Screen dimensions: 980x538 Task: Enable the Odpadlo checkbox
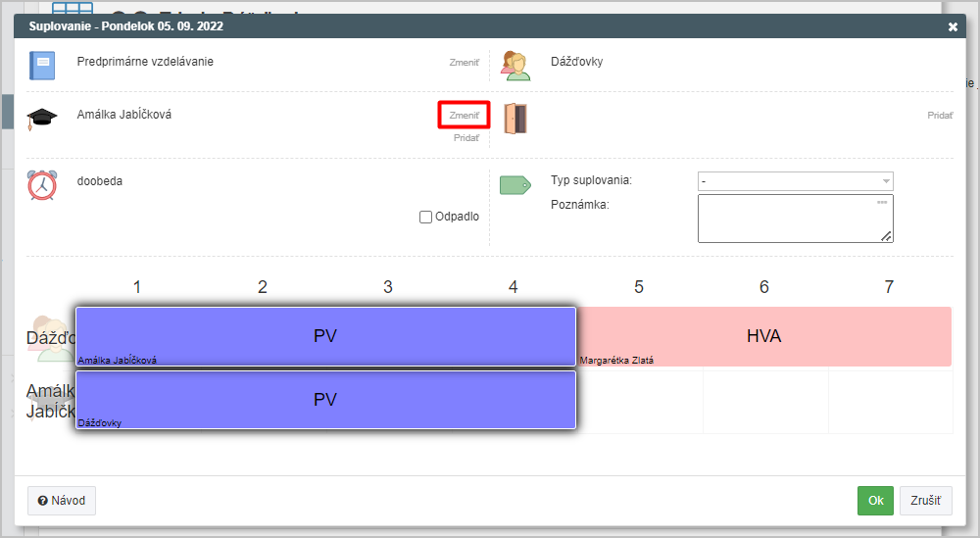click(426, 217)
